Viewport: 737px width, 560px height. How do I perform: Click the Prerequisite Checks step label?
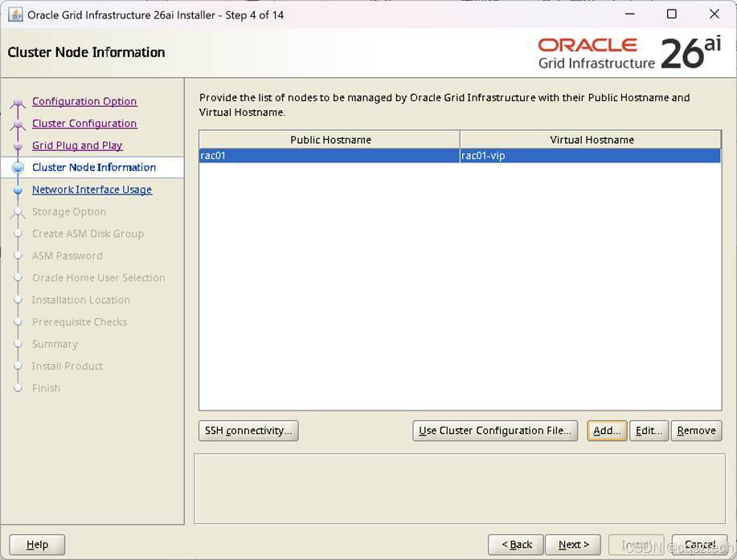[x=80, y=322]
